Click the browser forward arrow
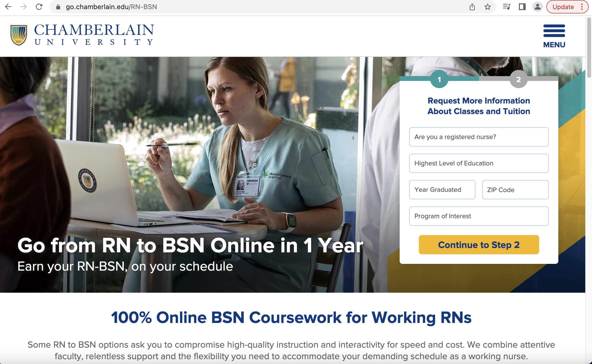Image resolution: width=592 pixels, height=364 pixels. click(x=24, y=7)
